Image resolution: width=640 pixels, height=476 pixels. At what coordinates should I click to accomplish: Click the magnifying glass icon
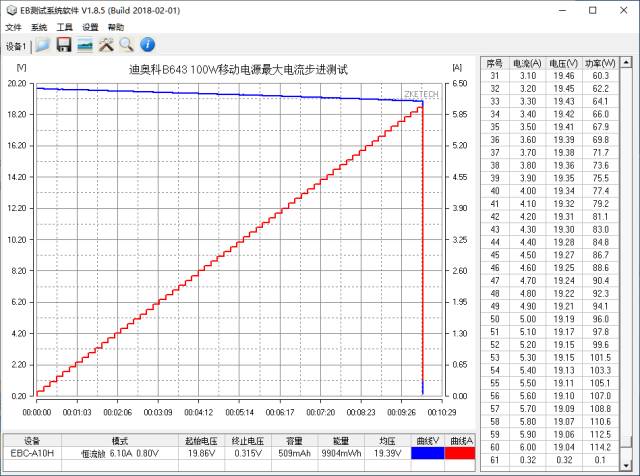[127, 45]
